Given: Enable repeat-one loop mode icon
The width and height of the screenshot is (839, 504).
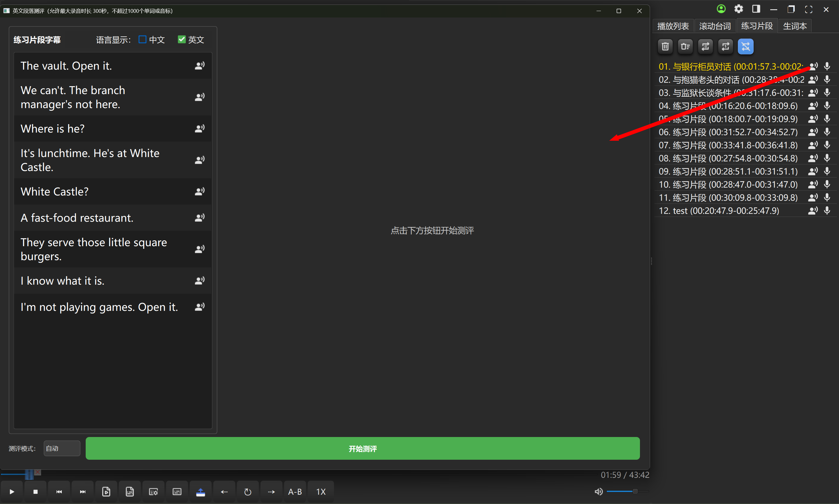Looking at the screenshot, I should pyautogui.click(x=725, y=47).
